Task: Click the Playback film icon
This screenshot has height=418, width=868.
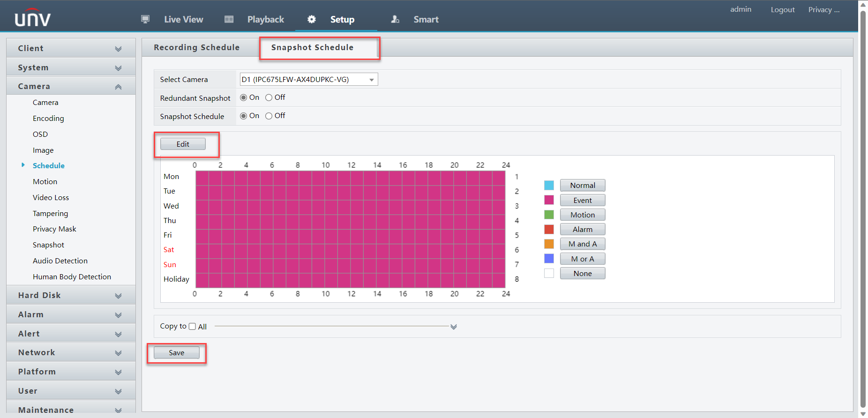Action: (229, 19)
